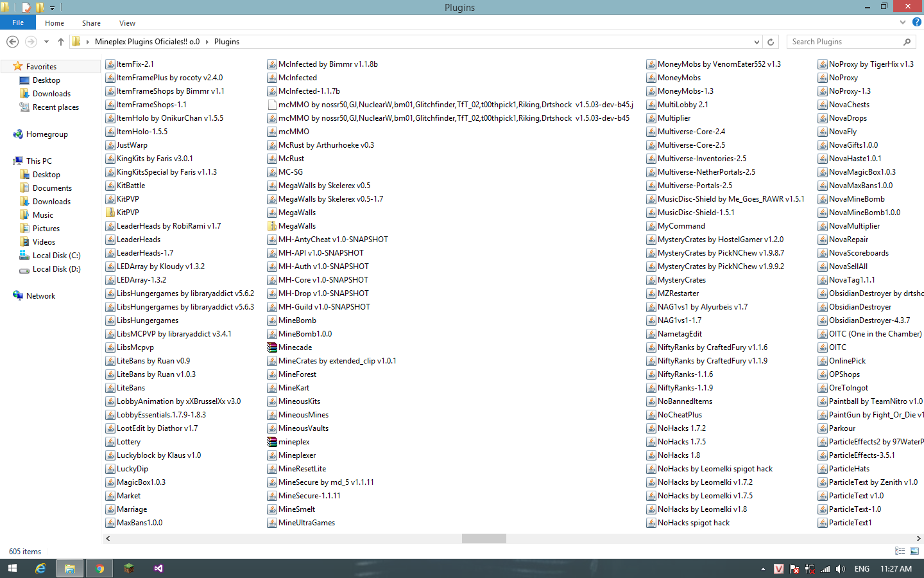Switch to the Share ribbon tab
The height and width of the screenshot is (578, 924).
91,23
